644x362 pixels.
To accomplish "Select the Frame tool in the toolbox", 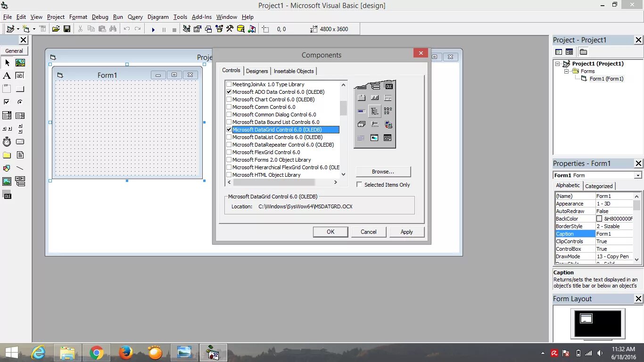I will tap(7, 89).
